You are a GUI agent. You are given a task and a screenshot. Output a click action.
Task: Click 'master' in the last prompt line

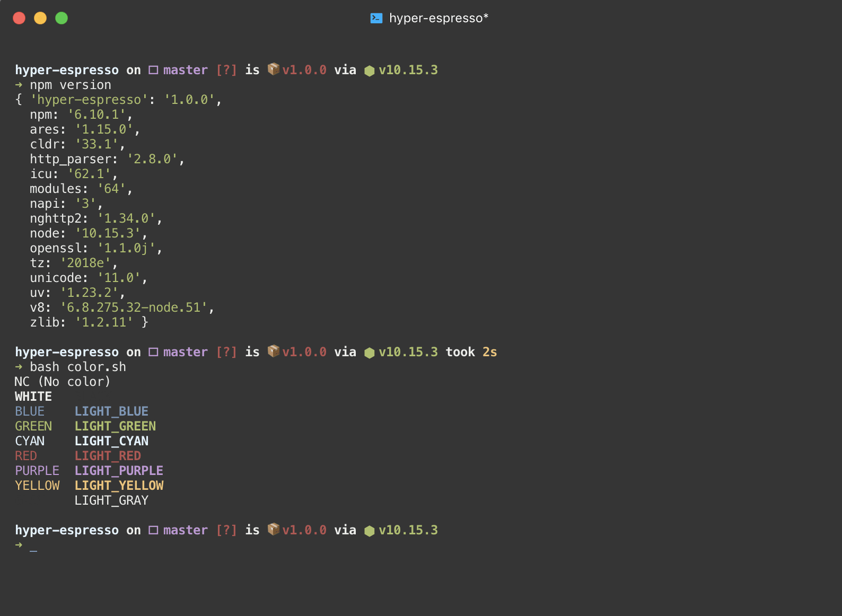pyautogui.click(x=186, y=530)
